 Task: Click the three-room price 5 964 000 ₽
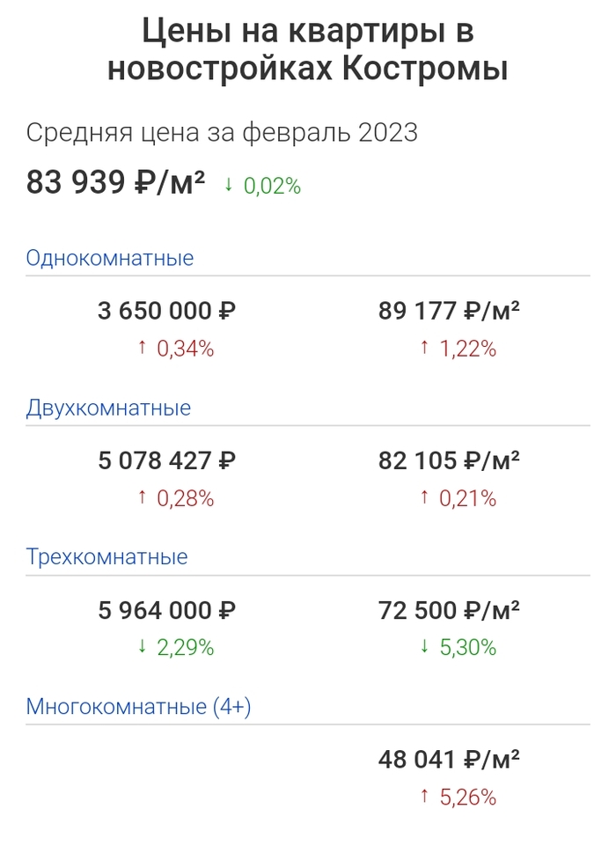pos(167,610)
